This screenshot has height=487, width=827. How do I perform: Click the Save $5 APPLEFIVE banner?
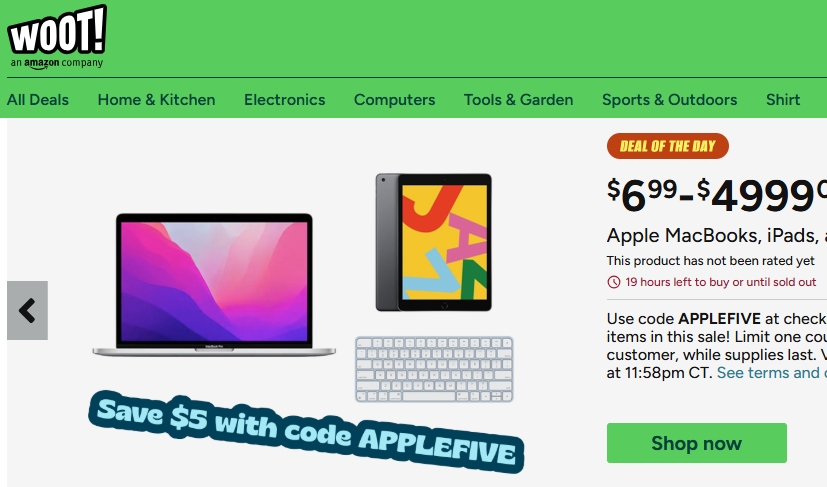click(x=306, y=431)
